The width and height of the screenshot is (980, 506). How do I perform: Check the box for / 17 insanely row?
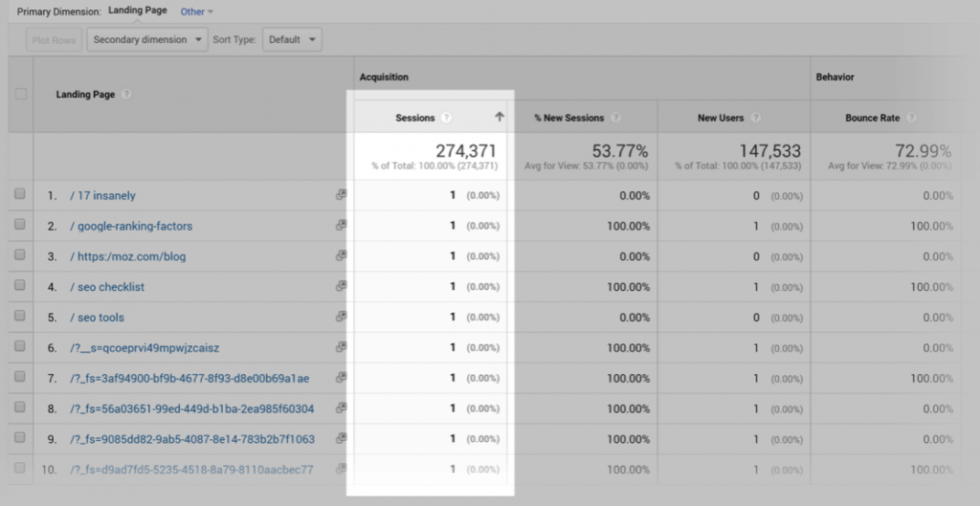20,195
